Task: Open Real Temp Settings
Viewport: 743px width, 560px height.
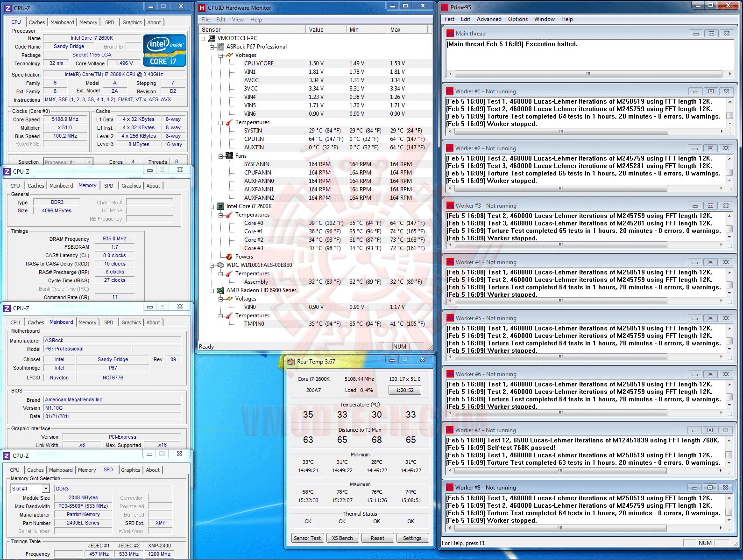Action: 412,538
